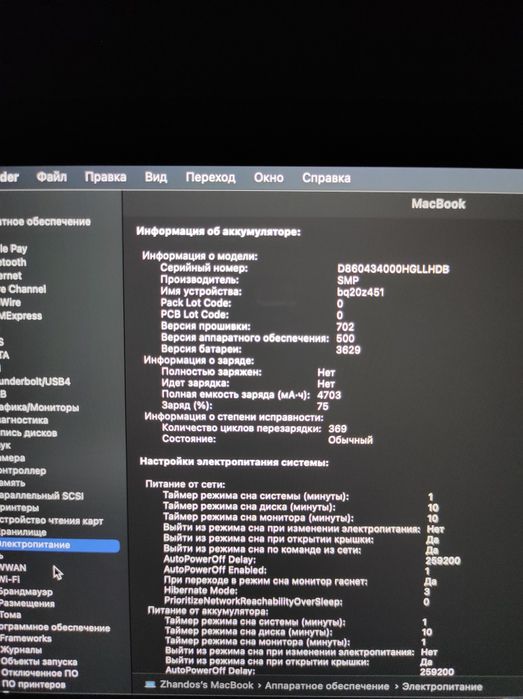Select Журналы in the sidebar

pos(21,650)
